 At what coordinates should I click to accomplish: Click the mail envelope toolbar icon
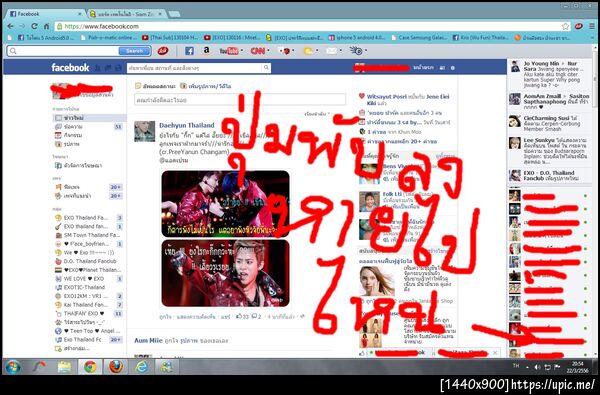pos(331,51)
